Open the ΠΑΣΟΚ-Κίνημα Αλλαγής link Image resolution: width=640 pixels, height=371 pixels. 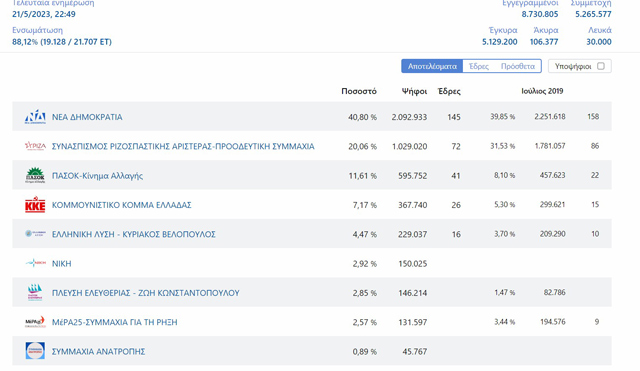[x=97, y=176]
